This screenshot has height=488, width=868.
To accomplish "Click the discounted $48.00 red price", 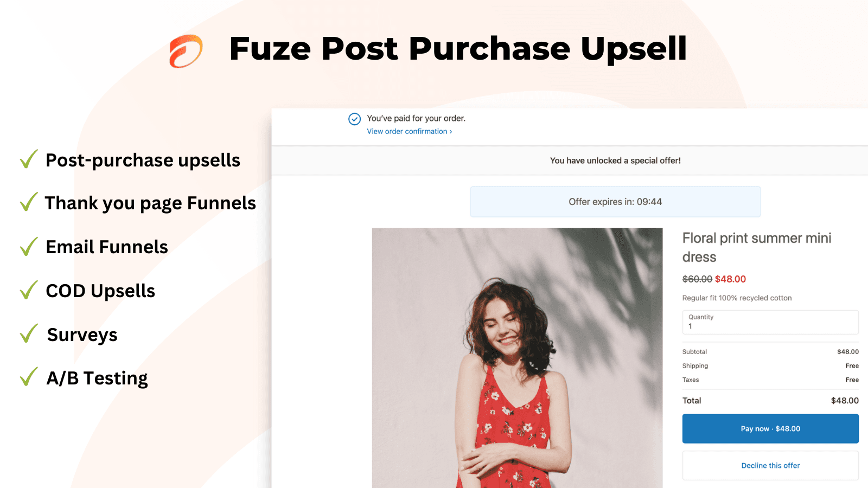I will pos(730,279).
